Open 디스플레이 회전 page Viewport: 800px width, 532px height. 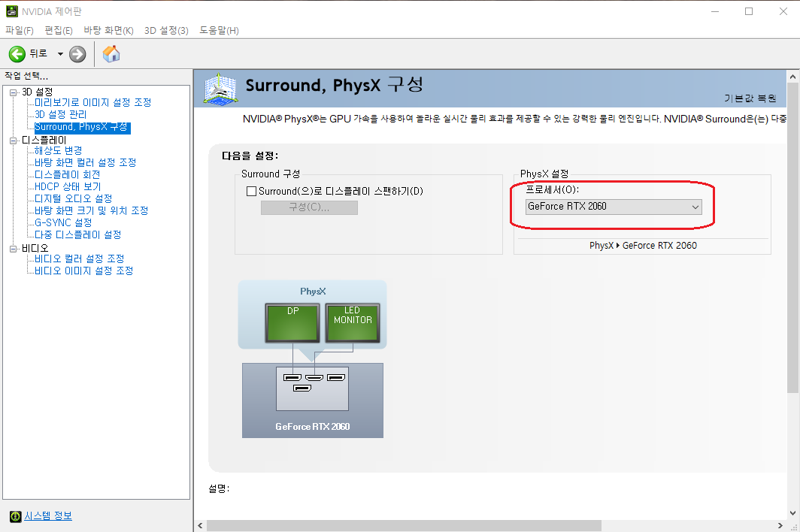point(68,174)
